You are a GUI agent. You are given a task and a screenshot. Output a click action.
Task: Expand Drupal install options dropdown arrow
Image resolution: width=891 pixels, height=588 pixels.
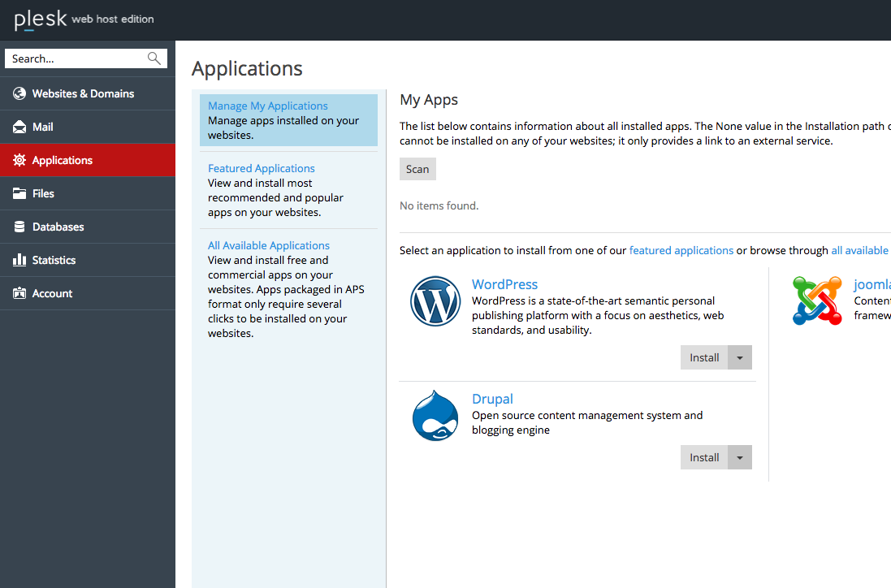tap(740, 457)
